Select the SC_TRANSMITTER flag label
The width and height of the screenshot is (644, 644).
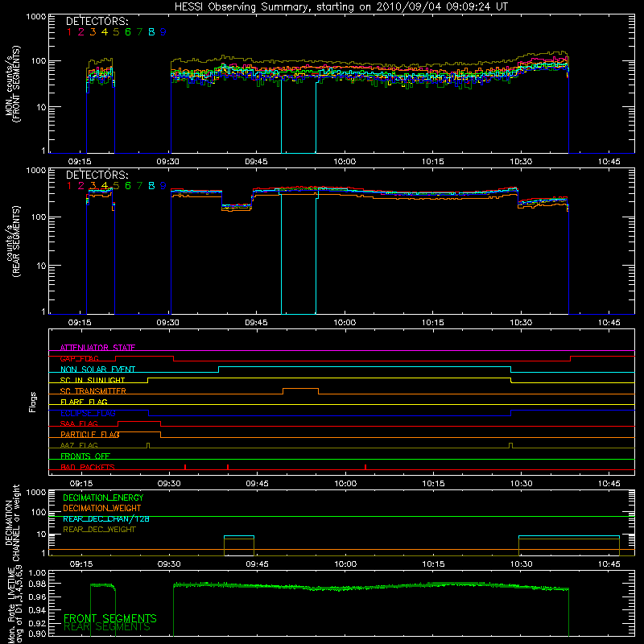click(x=93, y=391)
